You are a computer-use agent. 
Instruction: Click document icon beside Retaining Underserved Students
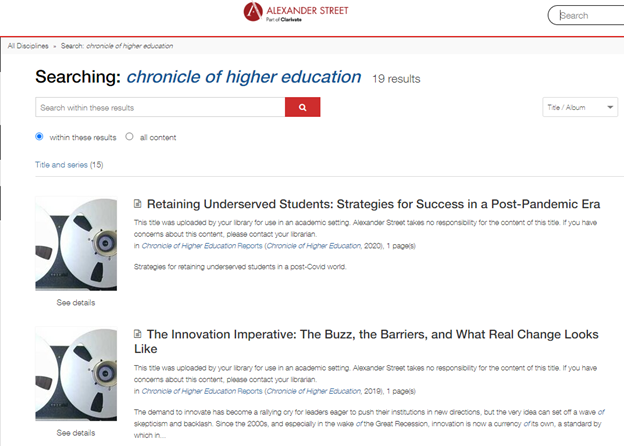[x=138, y=204]
